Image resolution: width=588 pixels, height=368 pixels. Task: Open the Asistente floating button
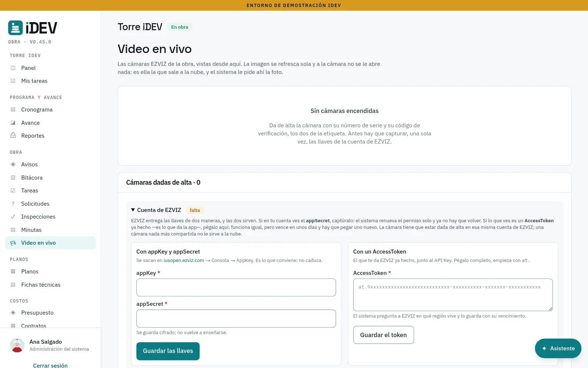558,348
